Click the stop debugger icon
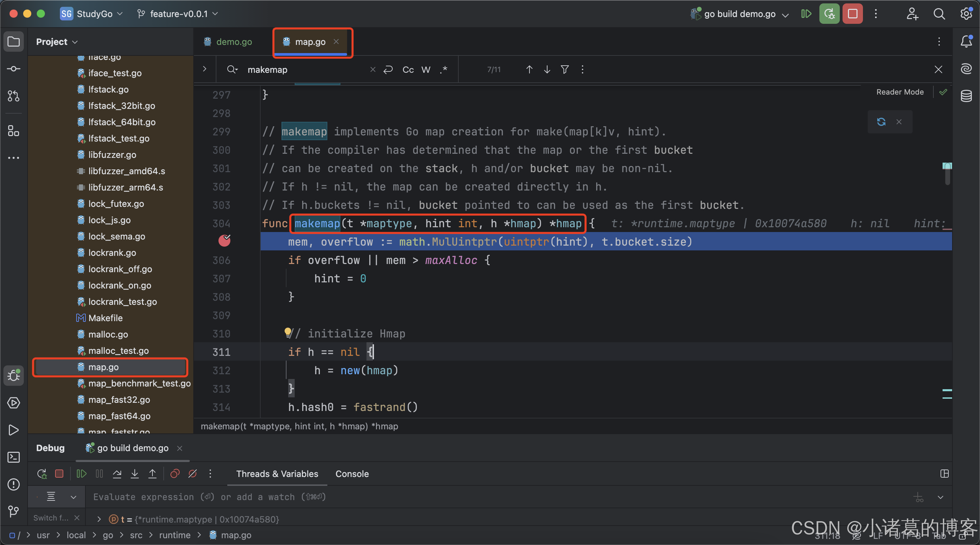Image resolution: width=980 pixels, height=545 pixels. 60,473
